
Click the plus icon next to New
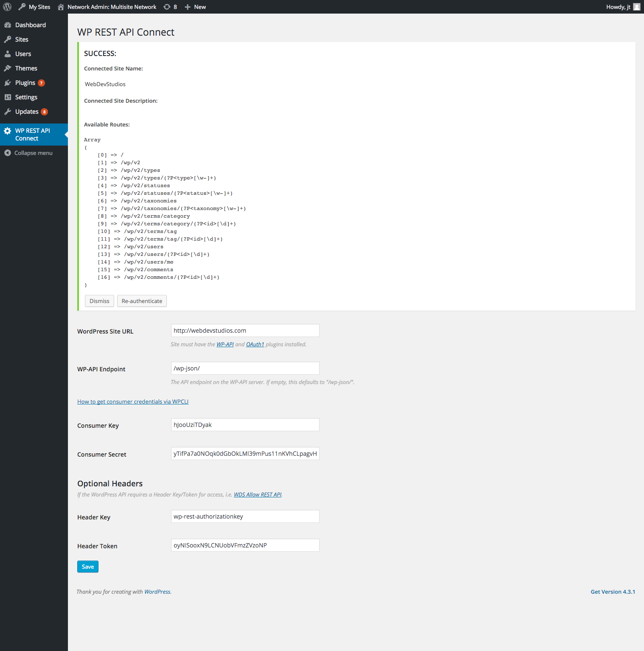(188, 7)
